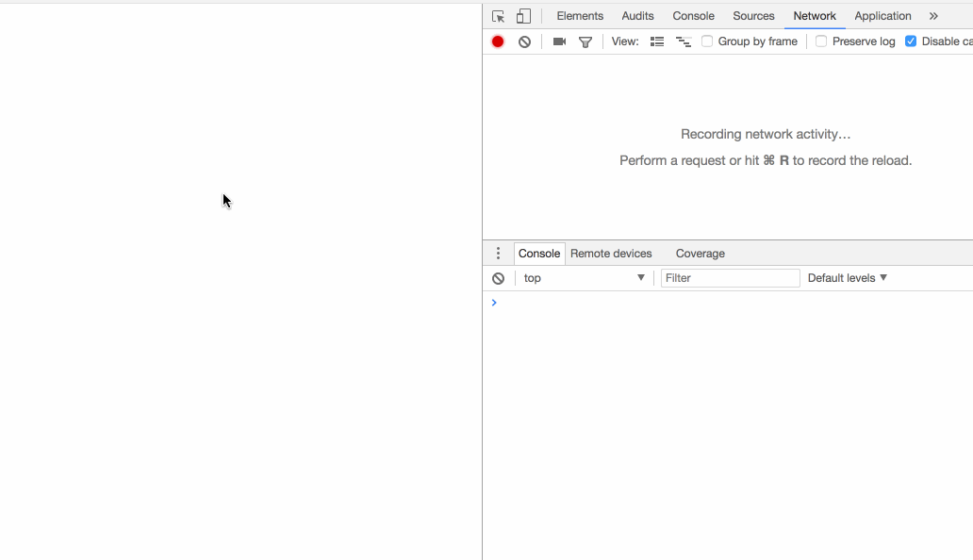Toggle the device toolbar
973x560 pixels.
click(x=522, y=15)
